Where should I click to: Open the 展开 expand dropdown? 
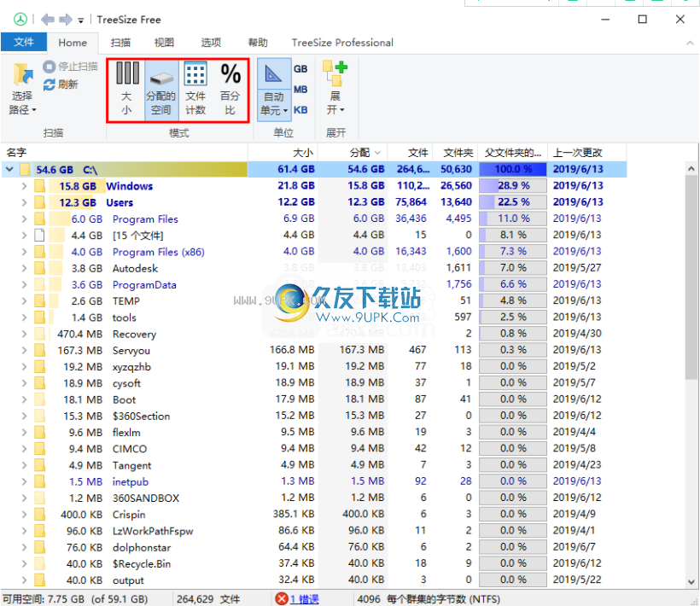[x=335, y=89]
